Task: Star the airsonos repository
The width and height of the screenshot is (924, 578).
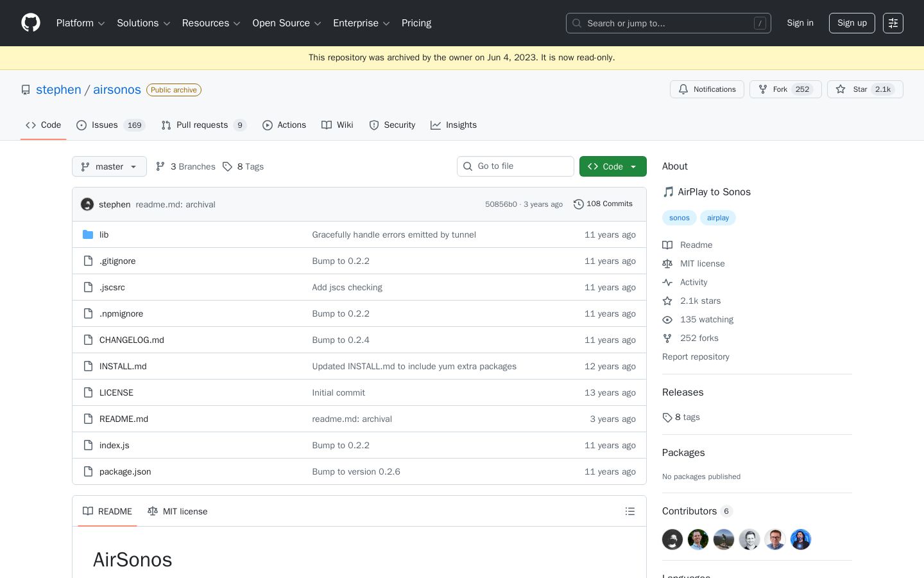Action: tap(865, 89)
